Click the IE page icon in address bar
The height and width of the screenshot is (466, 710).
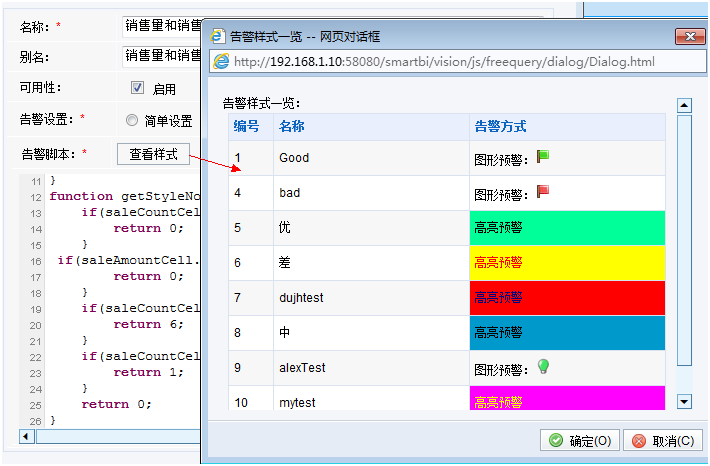(x=221, y=61)
